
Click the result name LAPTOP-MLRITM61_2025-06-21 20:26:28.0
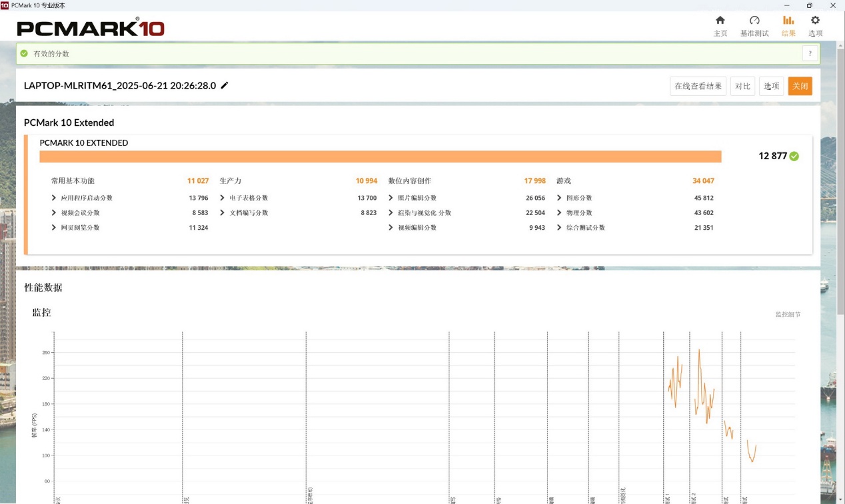click(x=120, y=85)
